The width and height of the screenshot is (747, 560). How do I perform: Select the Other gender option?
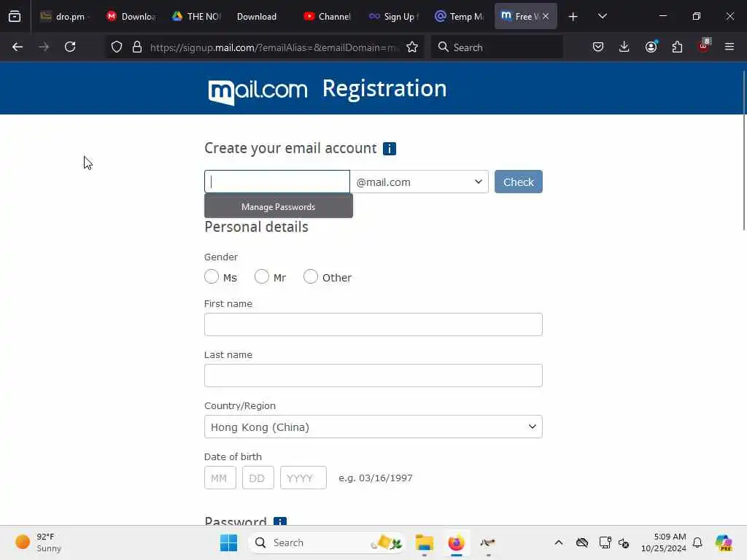point(311,276)
